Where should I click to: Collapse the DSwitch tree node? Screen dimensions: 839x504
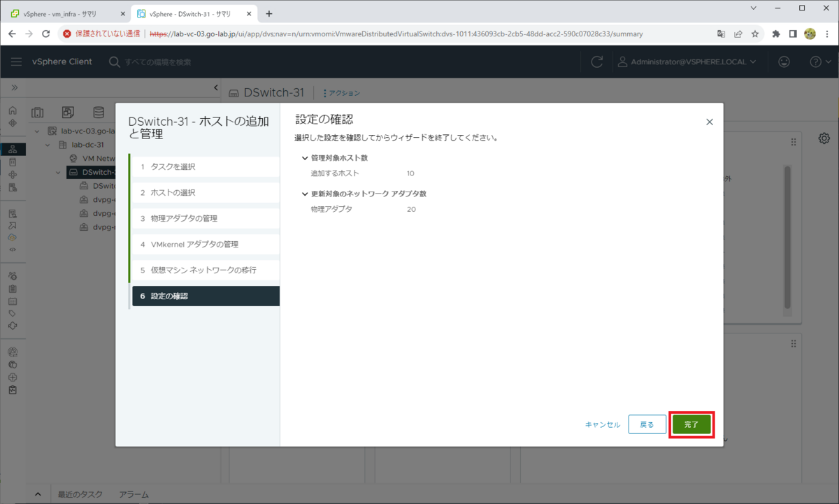[x=59, y=172]
